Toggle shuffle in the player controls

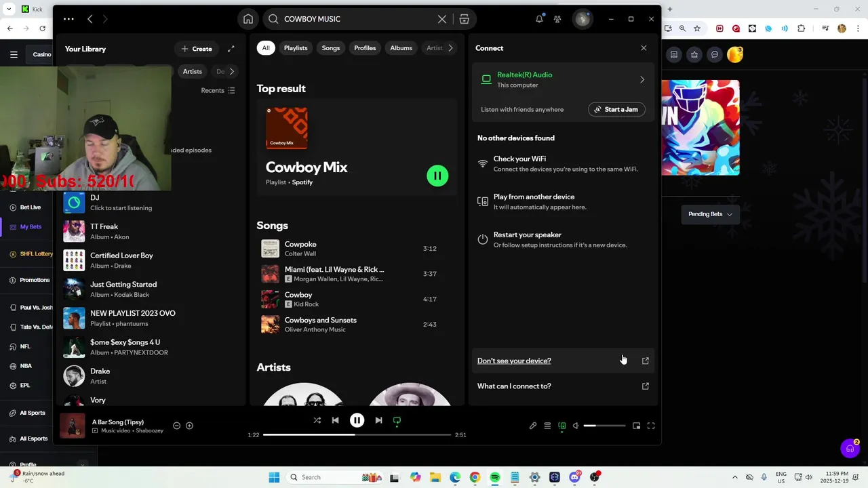(317, 420)
